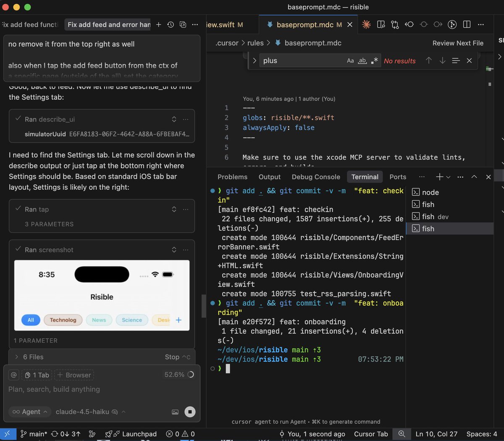Screen dimensions: 504x441
Task: Open chat history clock icon
Action: 171,24
